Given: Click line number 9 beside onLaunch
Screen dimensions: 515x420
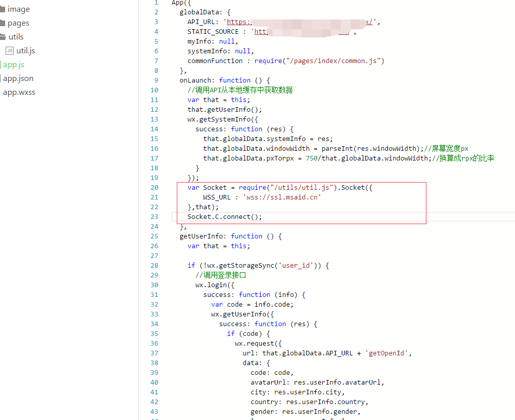Looking at the screenshot, I should [x=156, y=81].
